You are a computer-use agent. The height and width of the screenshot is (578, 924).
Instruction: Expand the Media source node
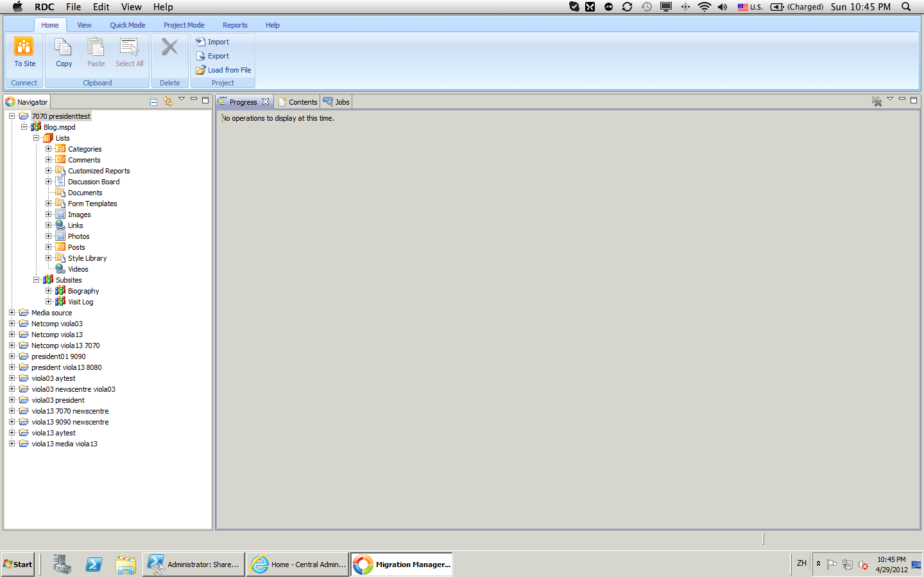12,313
